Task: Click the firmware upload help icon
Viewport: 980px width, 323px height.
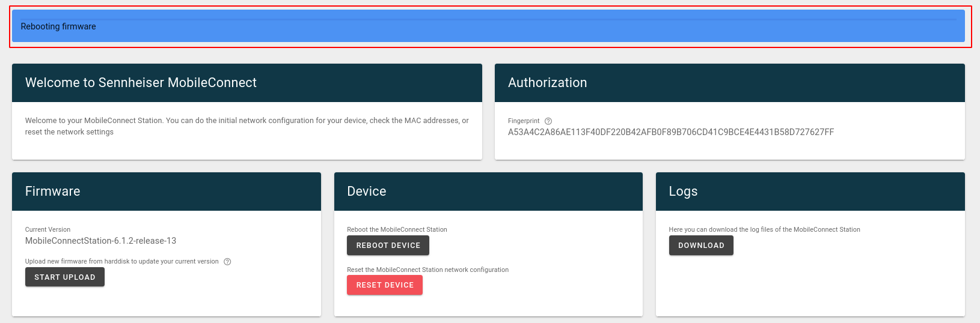Action: pyautogui.click(x=227, y=262)
